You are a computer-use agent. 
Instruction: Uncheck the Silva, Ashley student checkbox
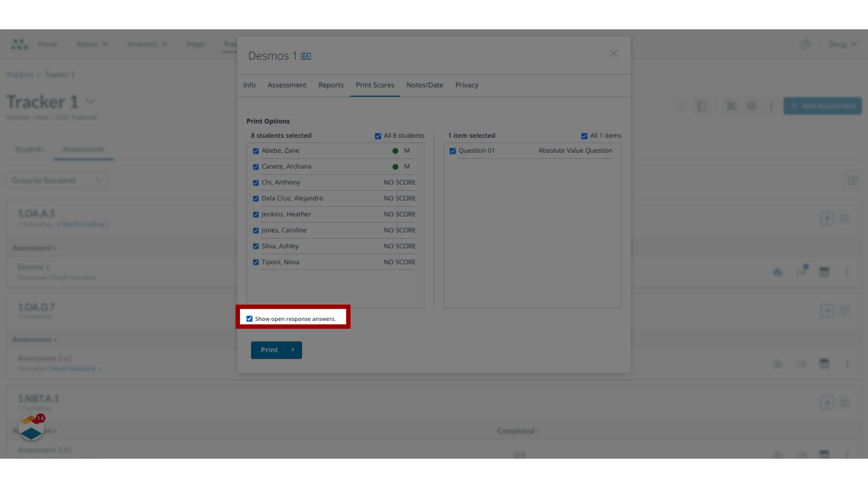[256, 246]
